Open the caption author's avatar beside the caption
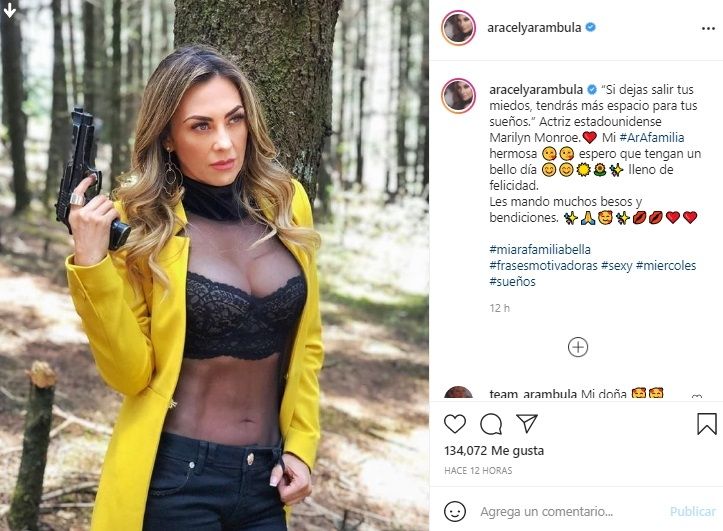 (458, 96)
